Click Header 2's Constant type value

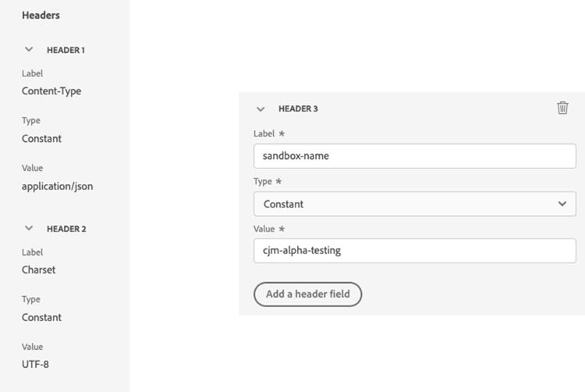click(x=41, y=317)
